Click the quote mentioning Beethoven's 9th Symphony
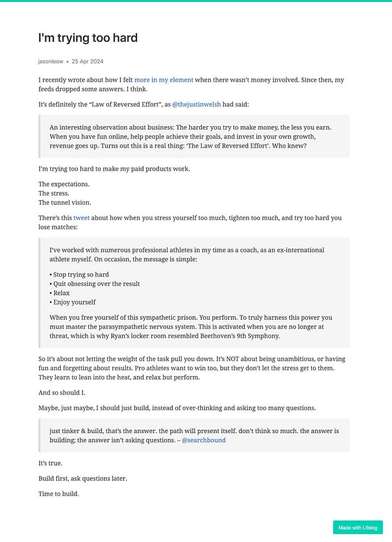 [194, 293]
